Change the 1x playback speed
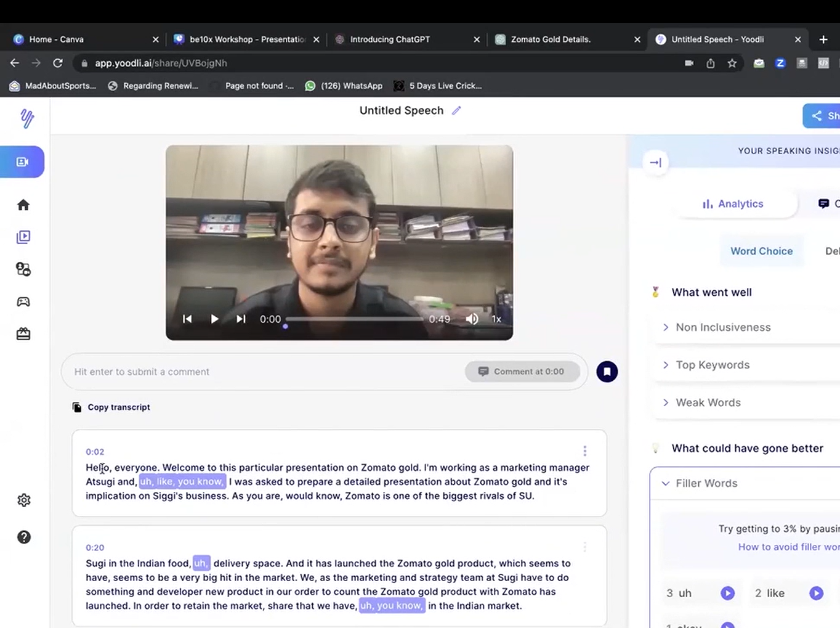This screenshot has width=840, height=628. (496, 319)
